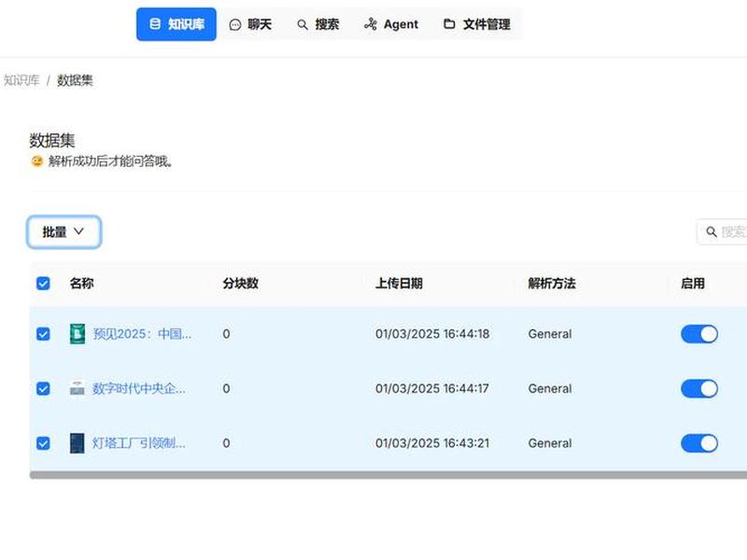Click the 名称 column header
Screen dimensions: 747x560
coord(81,284)
